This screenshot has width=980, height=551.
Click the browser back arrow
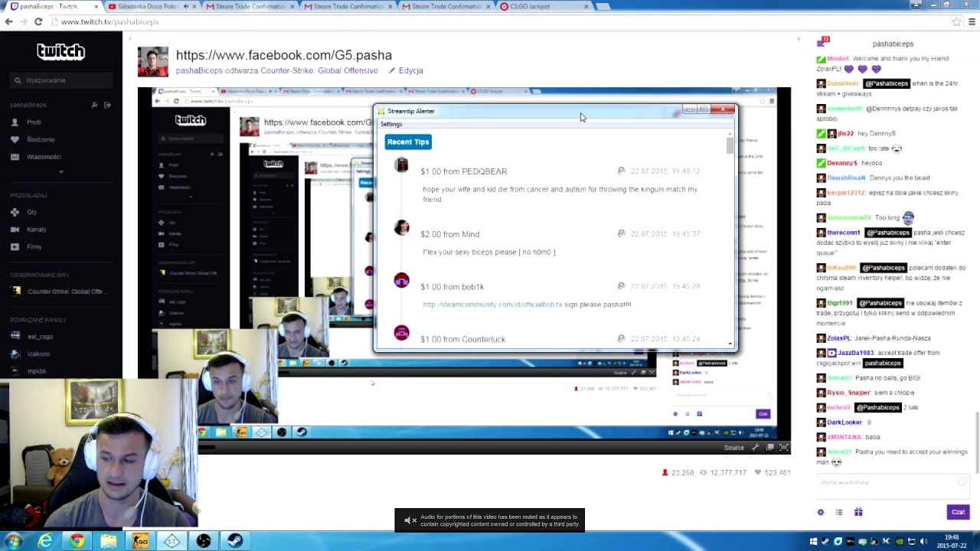(x=8, y=21)
